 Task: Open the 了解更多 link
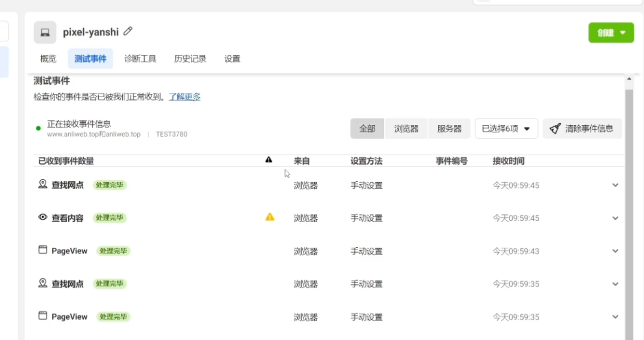(184, 97)
